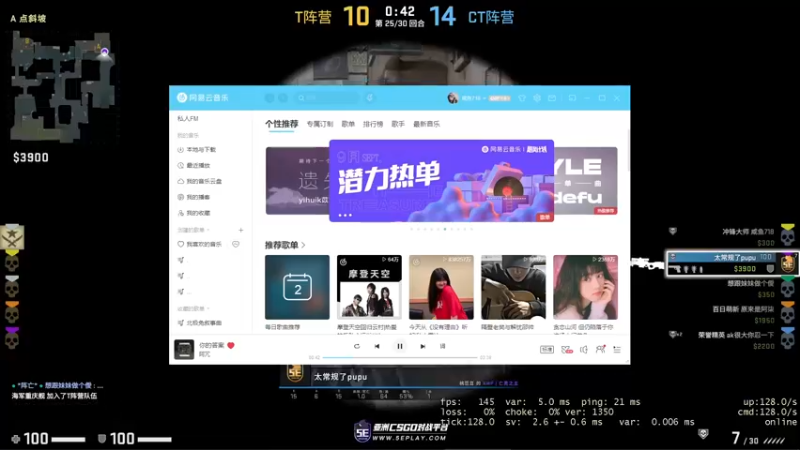Viewport: 800px width, 450px height.
Task: Skip to the previous track
Action: (377, 346)
